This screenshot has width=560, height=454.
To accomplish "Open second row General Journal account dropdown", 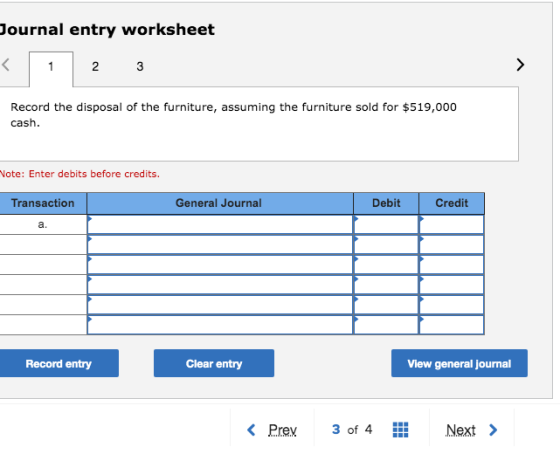I will 220,245.
